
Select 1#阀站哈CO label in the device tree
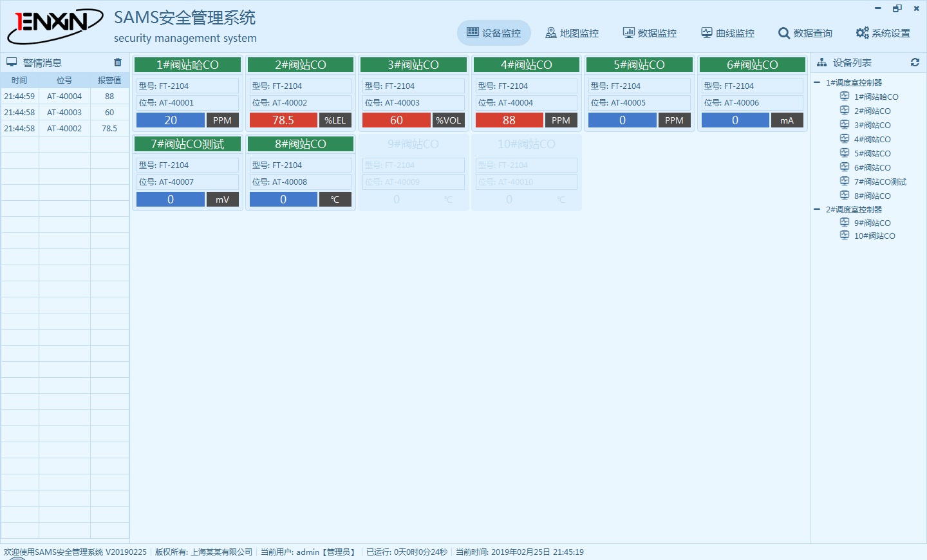click(876, 97)
